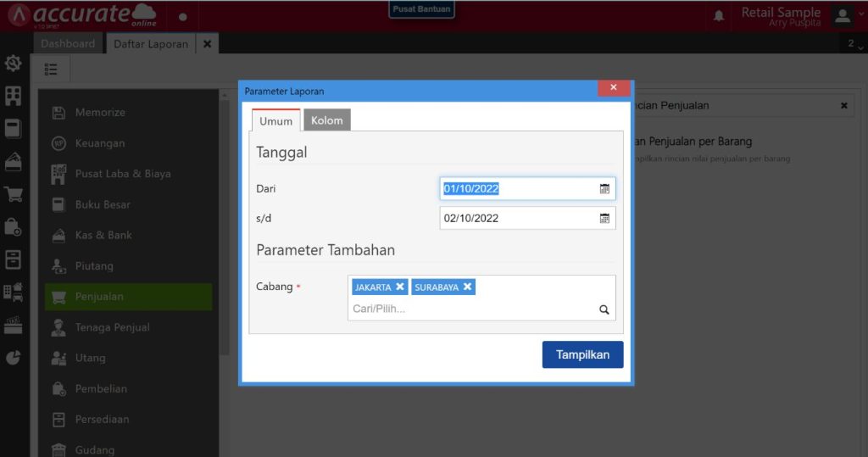
Task: Click the notification bell icon
Action: tap(719, 15)
